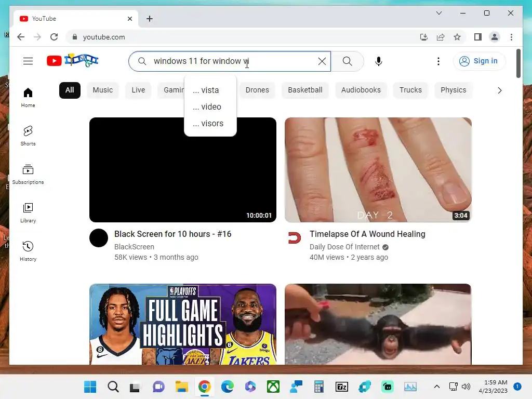Select the All category chip

click(x=70, y=90)
